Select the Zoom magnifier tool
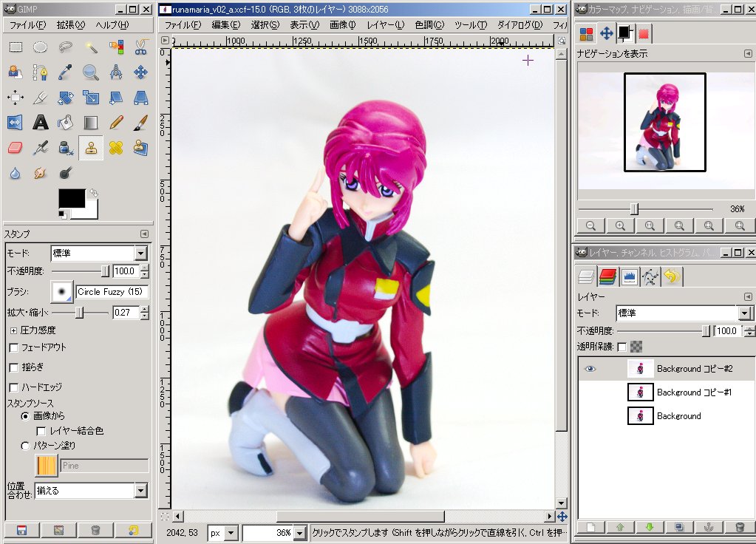 (x=91, y=72)
